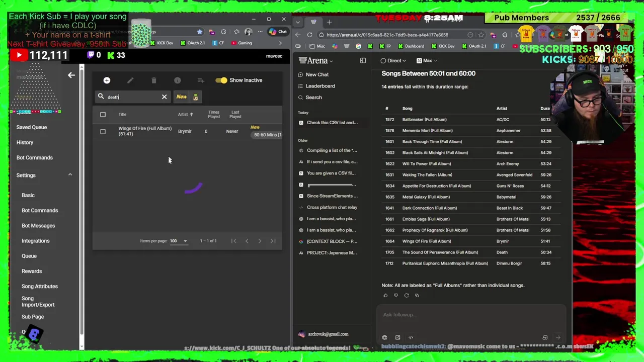
Task: Click the code icon in prompt box
Action: [411, 338]
